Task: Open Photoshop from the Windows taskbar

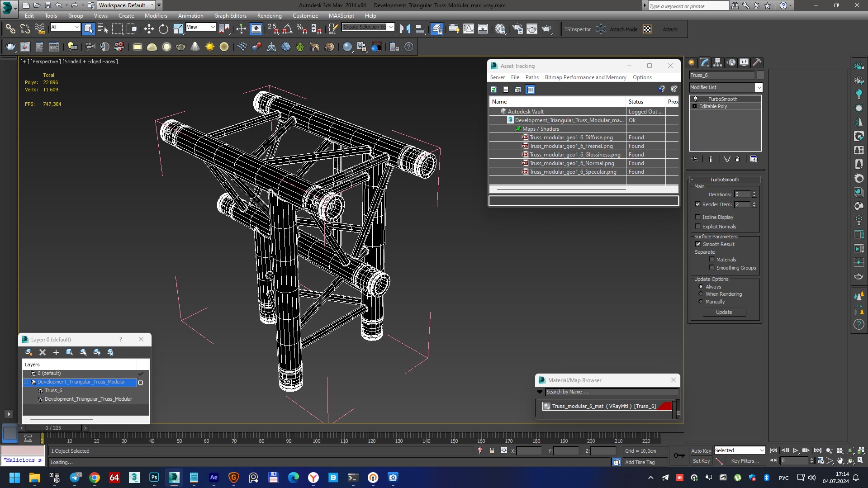Action: (x=154, y=478)
